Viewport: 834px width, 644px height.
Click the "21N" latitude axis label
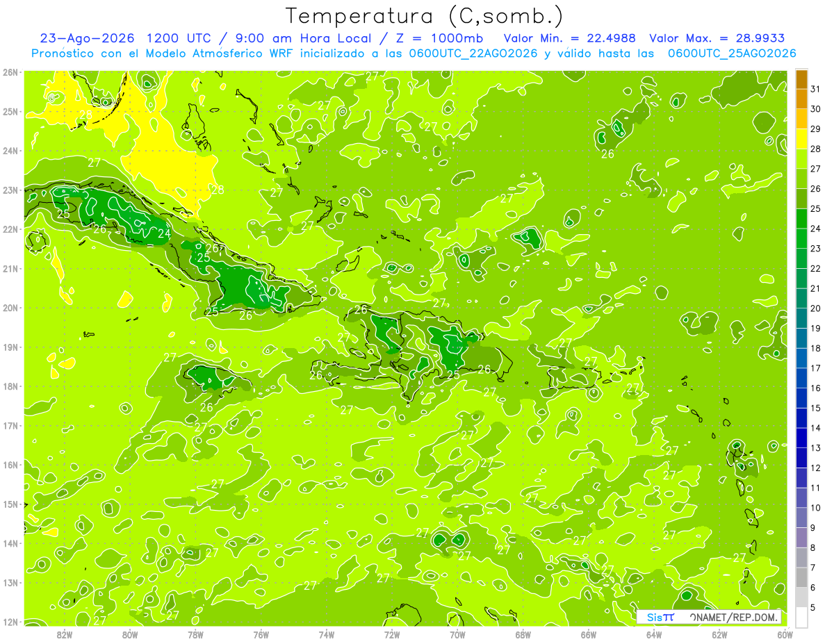pos(10,269)
